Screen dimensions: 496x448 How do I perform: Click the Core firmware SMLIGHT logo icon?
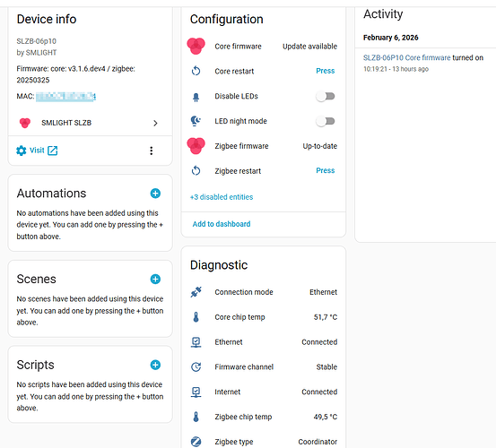pos(196,46)
